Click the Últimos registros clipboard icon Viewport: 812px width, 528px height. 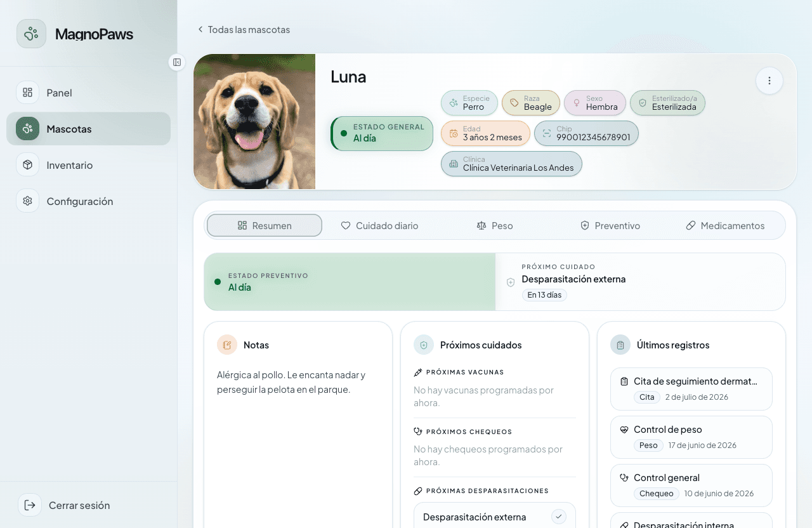[620, 345]
